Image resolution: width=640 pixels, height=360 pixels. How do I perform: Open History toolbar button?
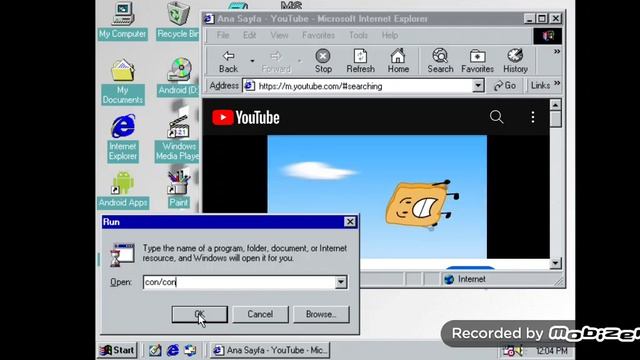point(515,61)
